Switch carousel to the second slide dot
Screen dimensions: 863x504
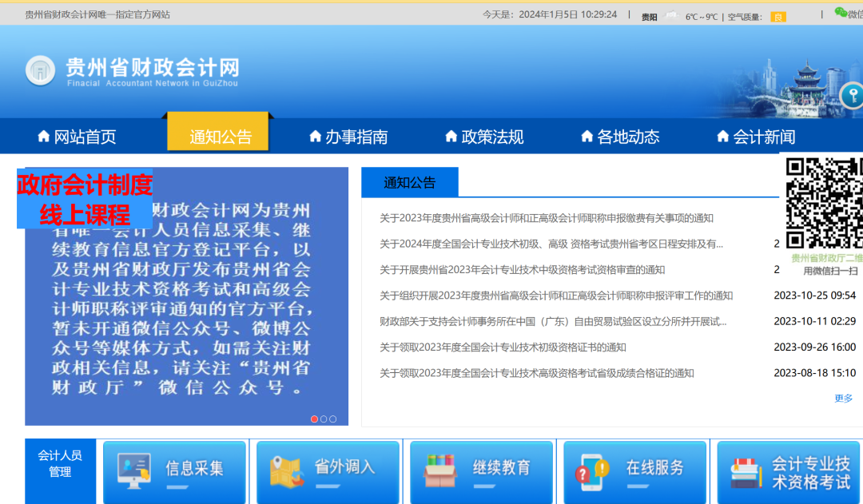click(324, 418)
